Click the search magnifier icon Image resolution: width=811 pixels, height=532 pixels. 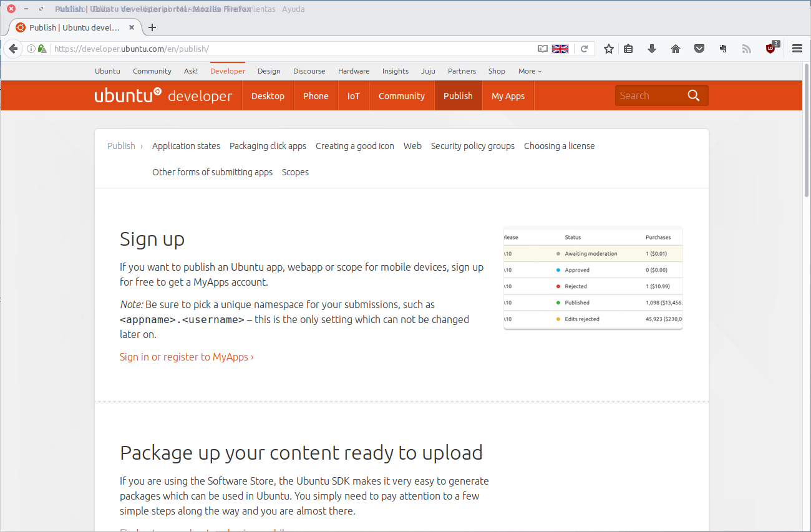pyautogui.click(x=694, y=95)
